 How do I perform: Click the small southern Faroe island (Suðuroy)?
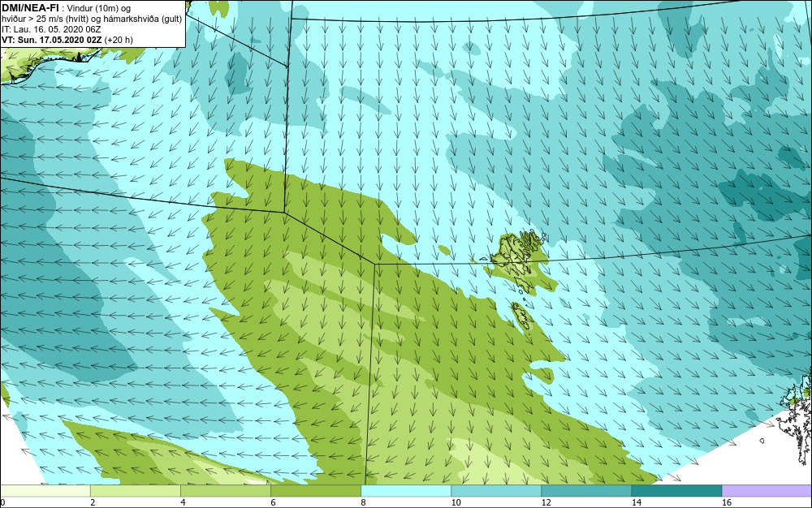coord(522,316)
